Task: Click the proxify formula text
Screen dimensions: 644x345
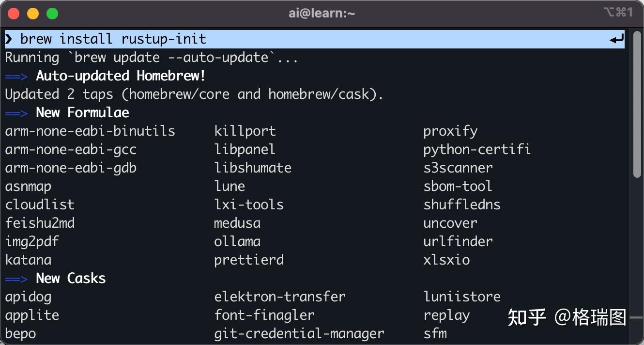Action: coord(451,130)
